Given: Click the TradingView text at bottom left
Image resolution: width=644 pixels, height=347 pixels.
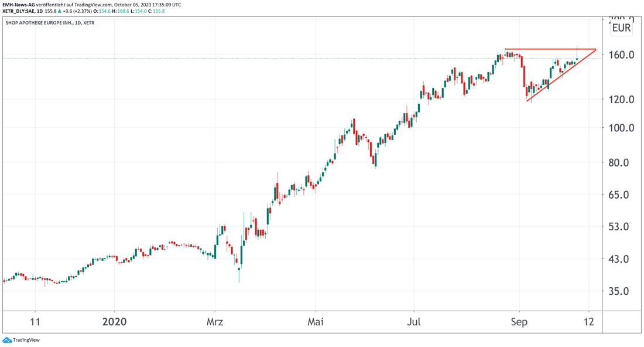Looking at the screenshot, I should pos(26,340).
